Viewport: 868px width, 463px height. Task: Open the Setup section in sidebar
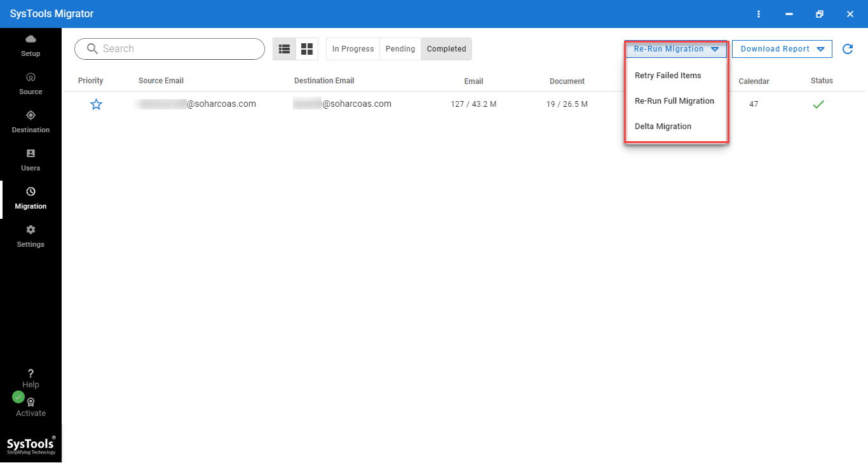pos(31,46)
